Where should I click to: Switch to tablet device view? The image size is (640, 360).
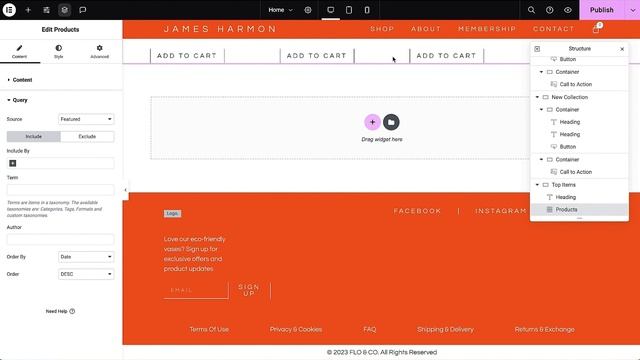pyautogui.click(x=349, y=10)
